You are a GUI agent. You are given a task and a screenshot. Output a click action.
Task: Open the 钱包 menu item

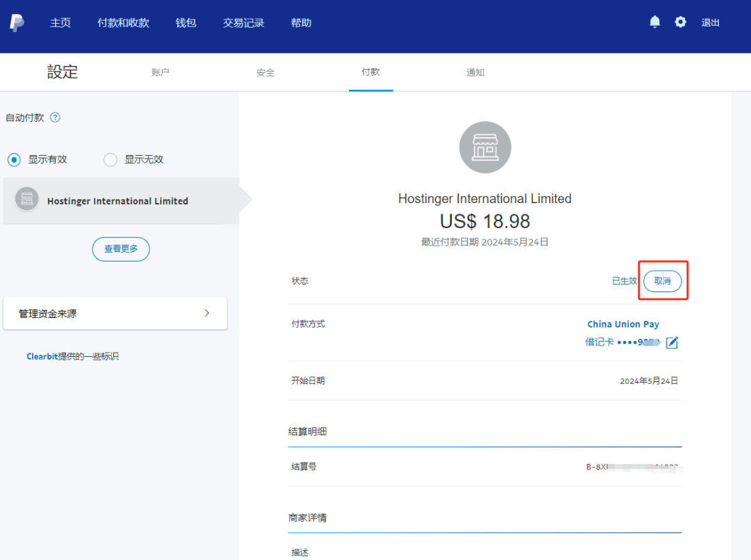coord(186,23)
